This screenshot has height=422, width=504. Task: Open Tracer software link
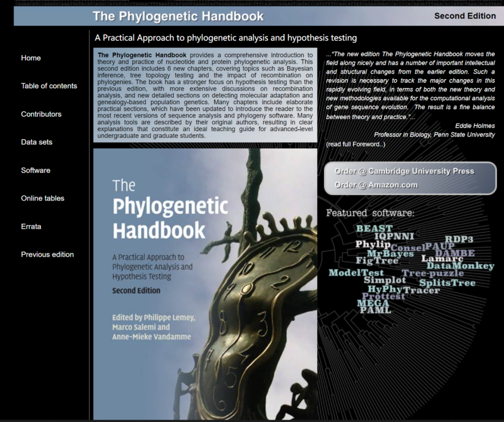click(421, 291)
